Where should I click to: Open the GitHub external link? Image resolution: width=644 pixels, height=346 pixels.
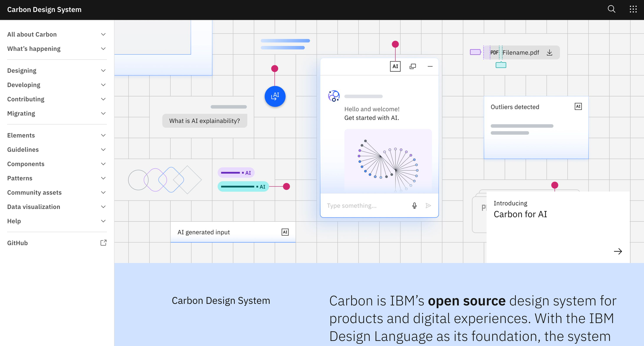57,243
